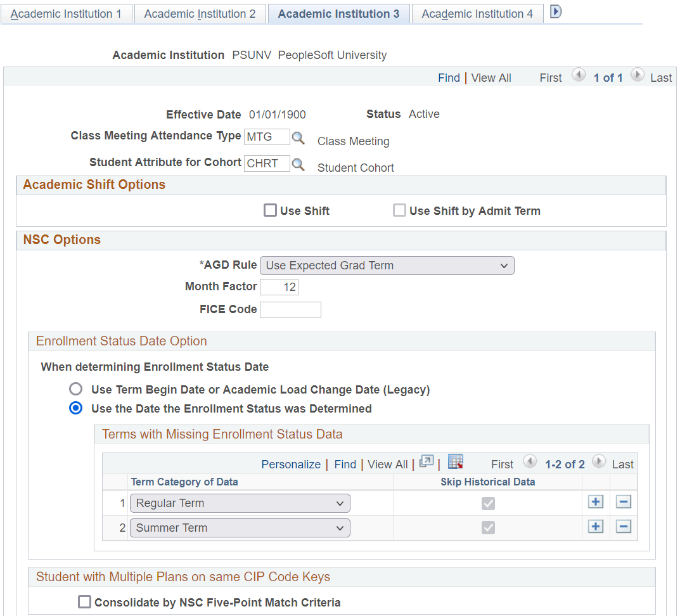Add a row after Regular Term
Screen dimensions: 680x616
point(596,502)
